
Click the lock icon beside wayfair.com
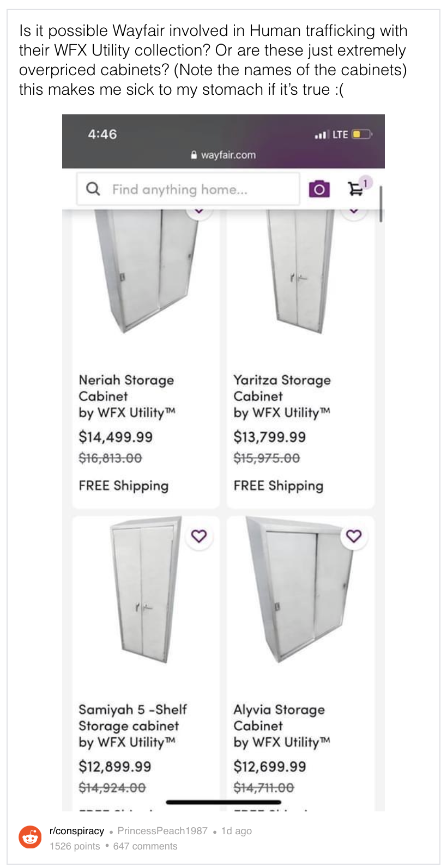pyautogui.click(x=194, y=155)
